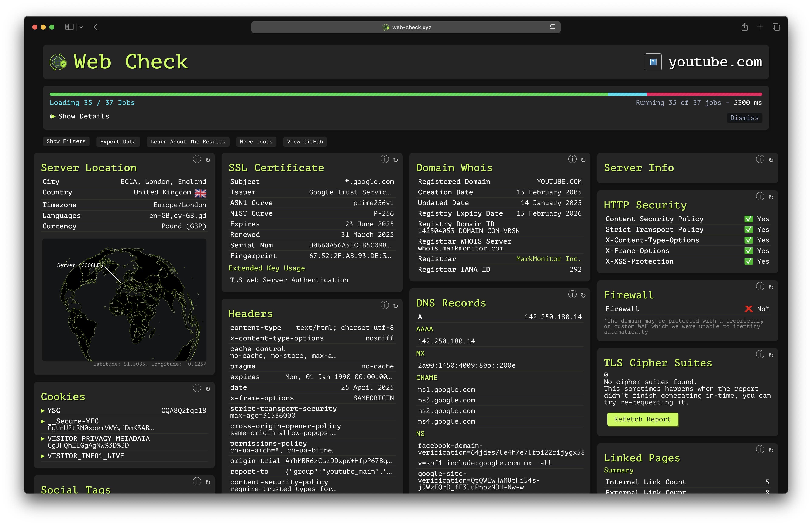Click the job loading progress bar
This screenshot has height=525, width=812.
(x=406, y=94)
